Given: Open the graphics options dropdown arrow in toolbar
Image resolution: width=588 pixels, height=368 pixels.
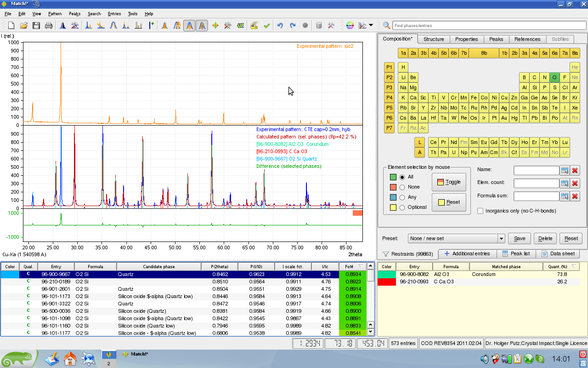Looking at the screenshot, I should point(371,26).
